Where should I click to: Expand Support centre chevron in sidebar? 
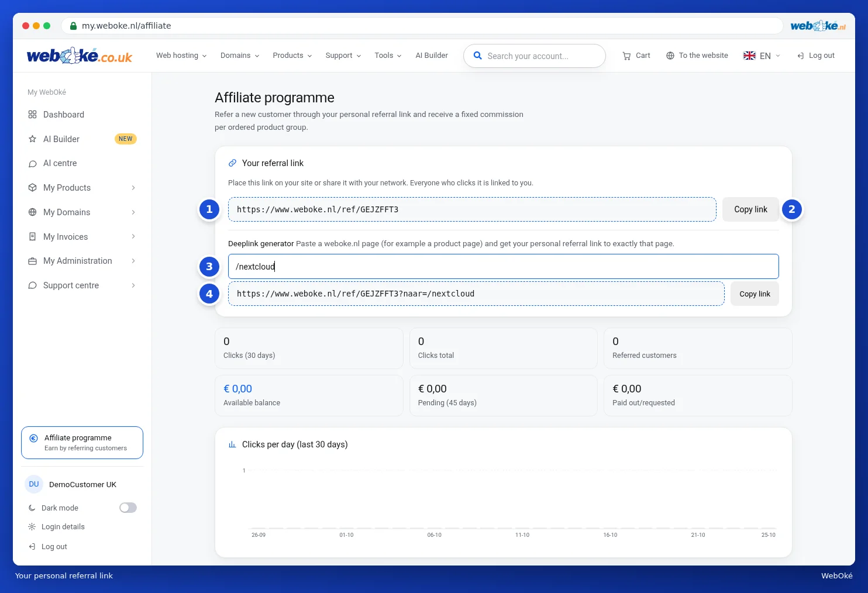[133, 285]
